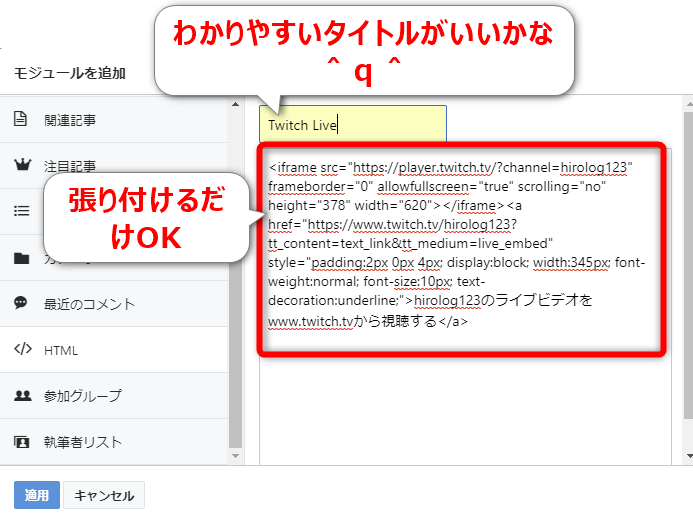Click inside the iframe HTML code textarea
The width and height of the screenshot is (693, 514).
[465, 306]
